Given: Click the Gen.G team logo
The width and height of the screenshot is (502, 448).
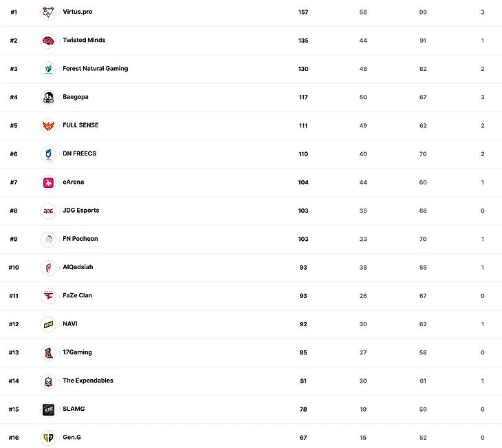Looking at the screenshot, I should point(48,438).
